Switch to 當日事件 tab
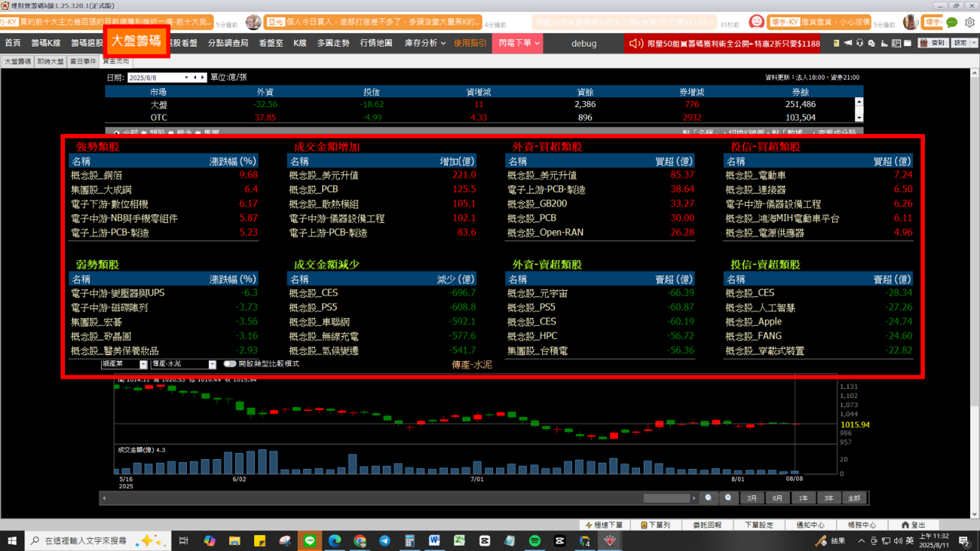 click(83, 60)
